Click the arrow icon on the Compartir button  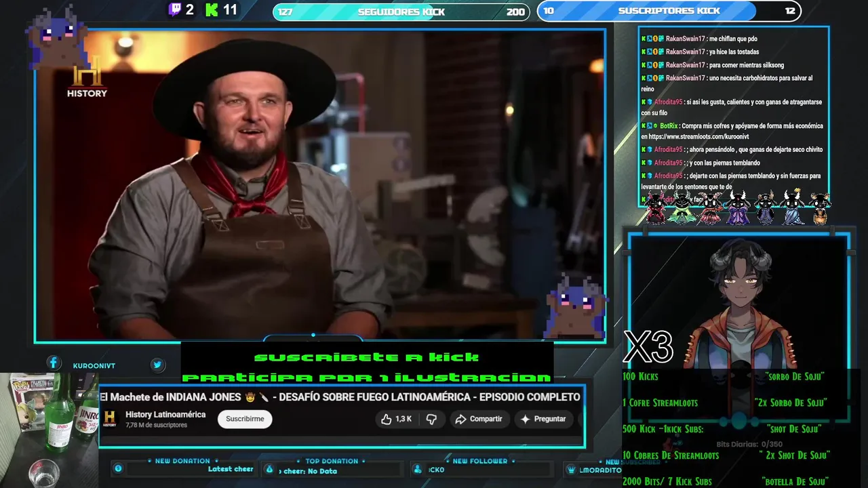(460, 419)
